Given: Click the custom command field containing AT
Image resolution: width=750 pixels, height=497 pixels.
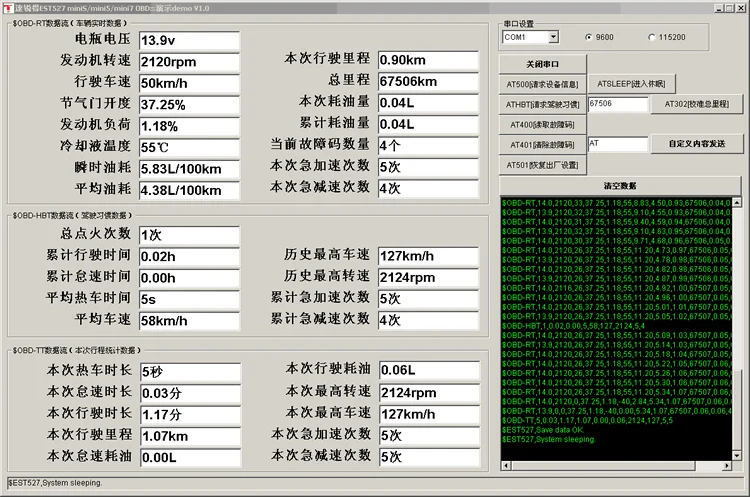Looking at the screenshot, I should pyautogui.click(x=617, y=144).
